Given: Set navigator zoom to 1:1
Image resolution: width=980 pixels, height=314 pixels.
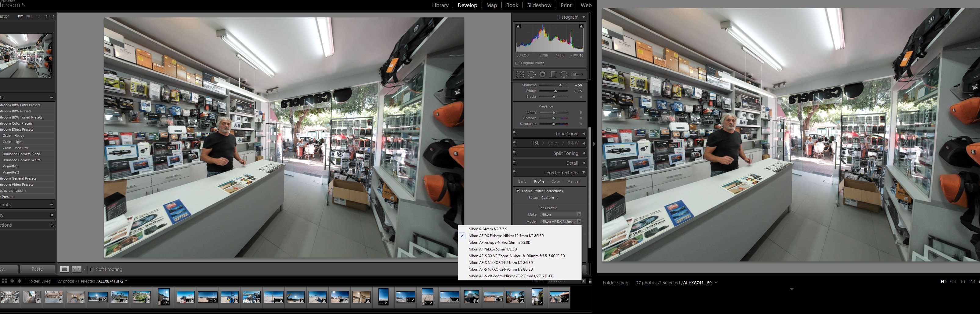Looking at the screenshot, I should 38,16.
